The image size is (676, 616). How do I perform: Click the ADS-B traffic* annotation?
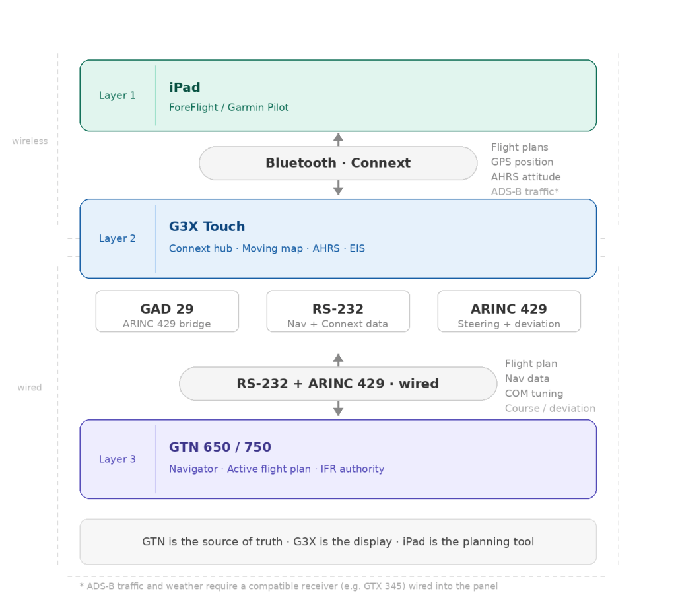pyautogui.click(x=525, y=191)
